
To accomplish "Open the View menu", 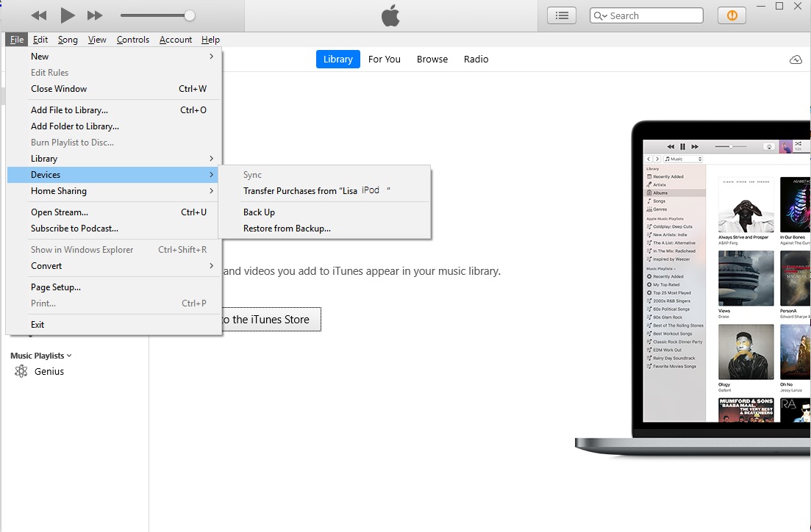I will click(x=97, y=39).
